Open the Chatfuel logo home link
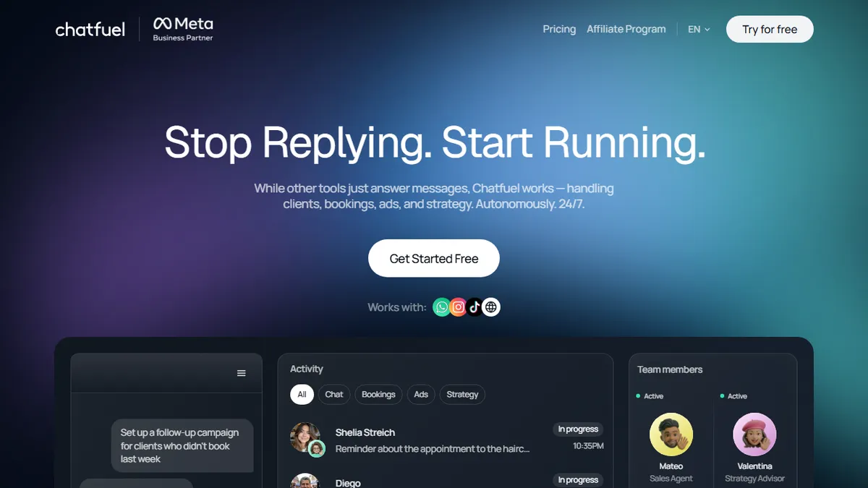This screenshot has width=868, height=488. click(90, 30)
